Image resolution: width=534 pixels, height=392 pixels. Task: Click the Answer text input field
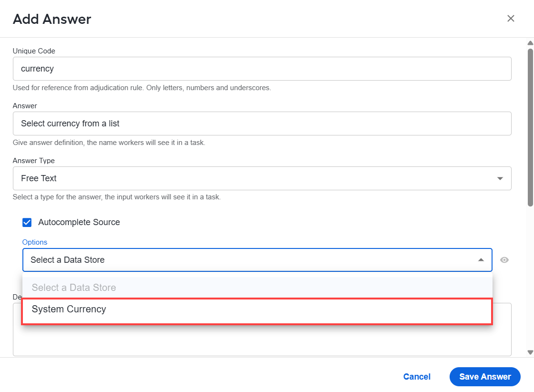262,124
